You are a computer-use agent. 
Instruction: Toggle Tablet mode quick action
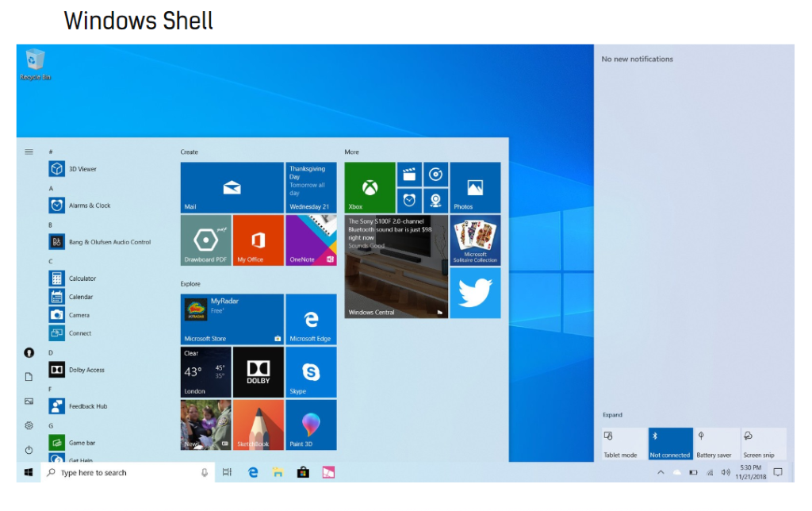click(x=622, y=444)
